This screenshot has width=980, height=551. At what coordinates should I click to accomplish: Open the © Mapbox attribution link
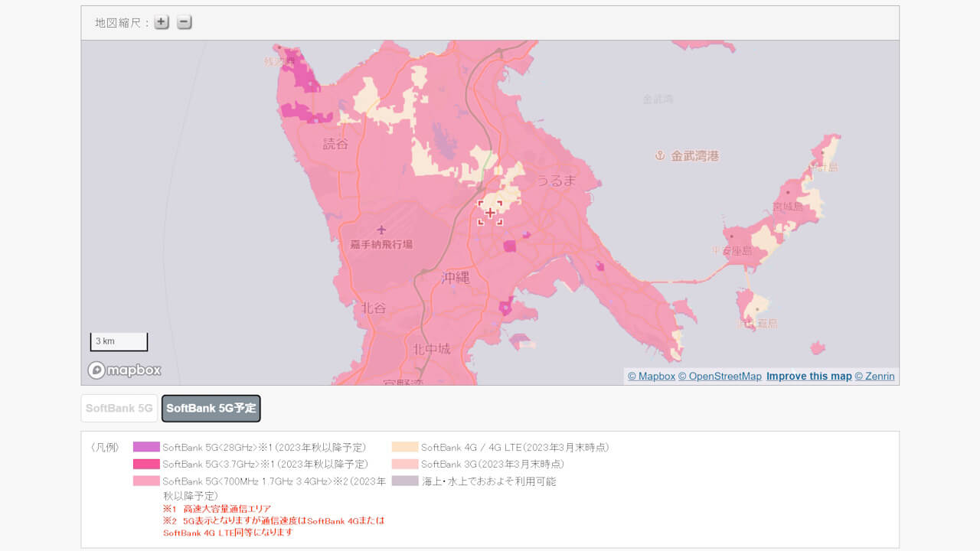[651, 376]
